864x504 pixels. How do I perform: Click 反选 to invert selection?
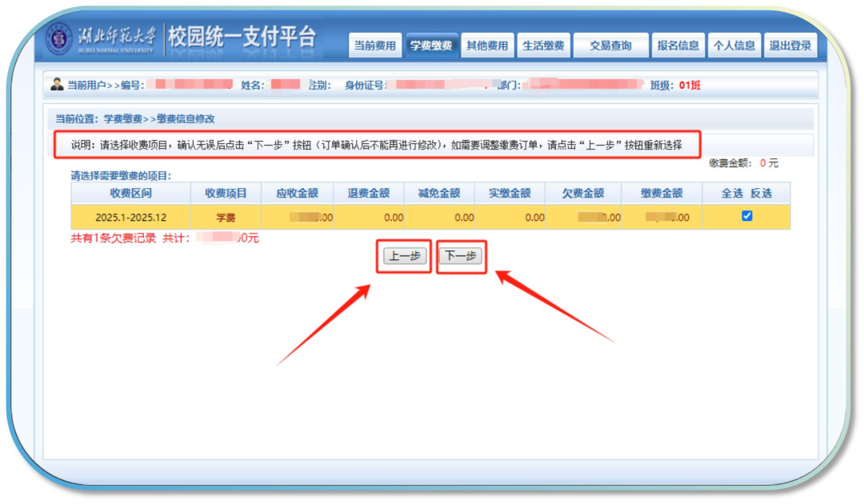coord(761,194)
